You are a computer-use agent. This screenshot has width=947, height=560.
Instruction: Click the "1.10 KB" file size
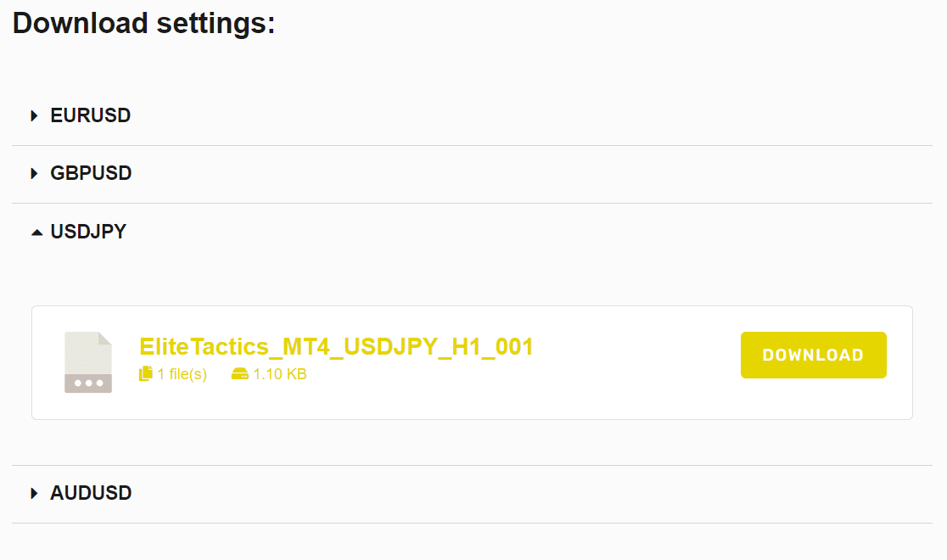pos(280,374)
